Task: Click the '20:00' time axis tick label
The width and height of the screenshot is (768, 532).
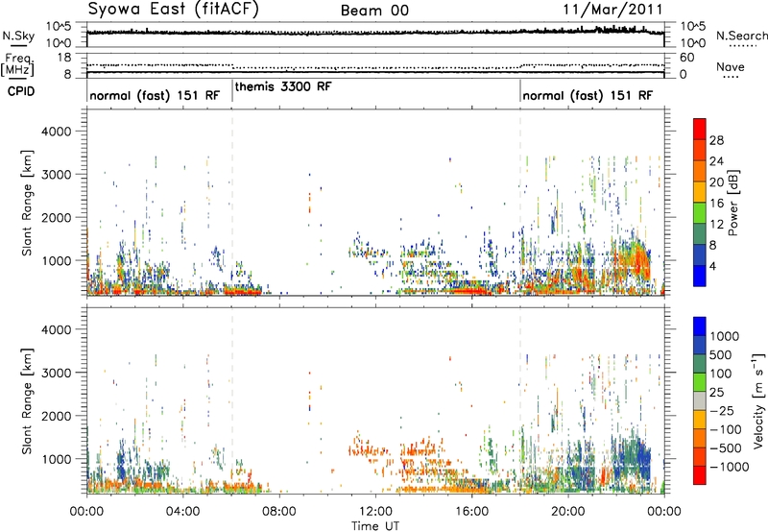Action: (x=567, y=512)
